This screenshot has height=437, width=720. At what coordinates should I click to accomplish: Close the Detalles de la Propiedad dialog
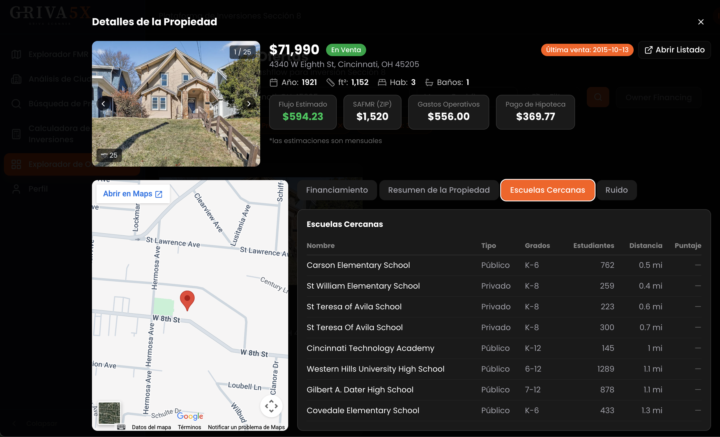click(701, 22)
